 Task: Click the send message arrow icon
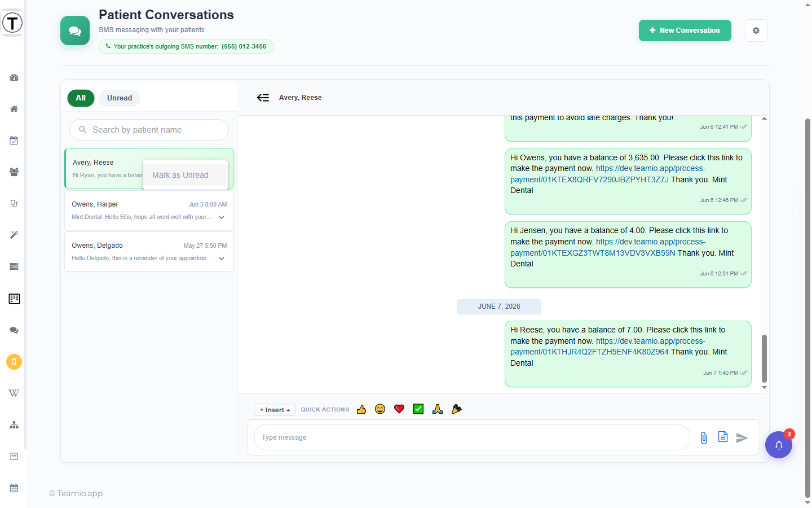[x=742, y=437]
